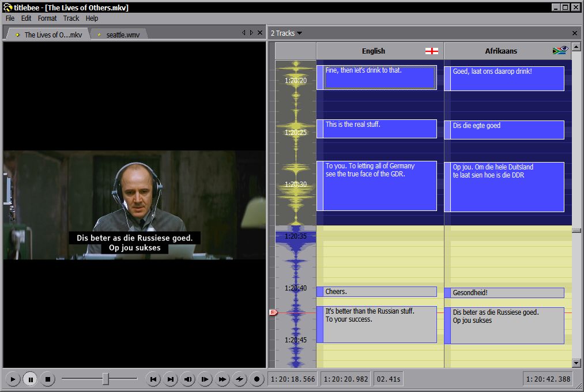Click the Afrikaans track header

click(507, 51)
